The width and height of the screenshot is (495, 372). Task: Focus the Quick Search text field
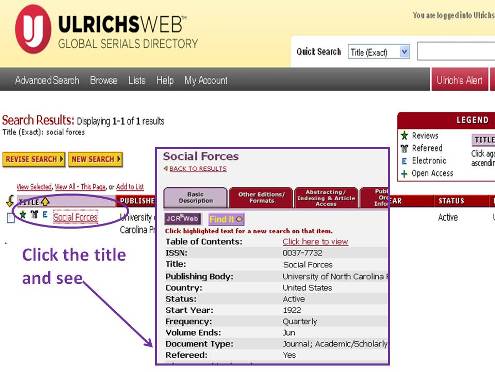[x=456, y=51]
